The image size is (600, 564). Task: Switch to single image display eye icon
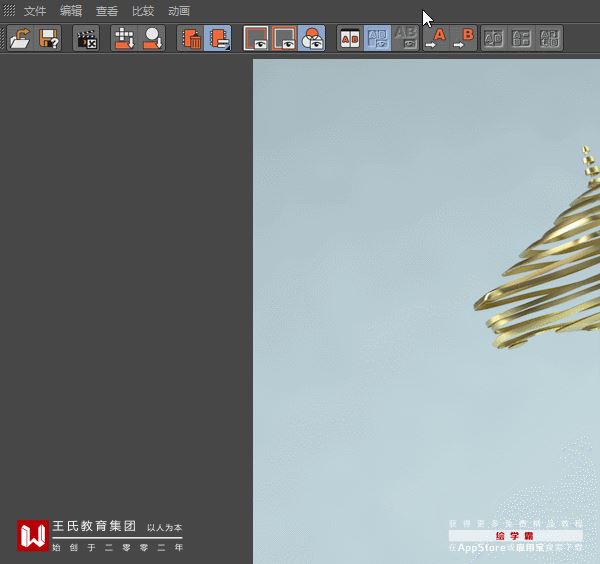coord(256,38)
